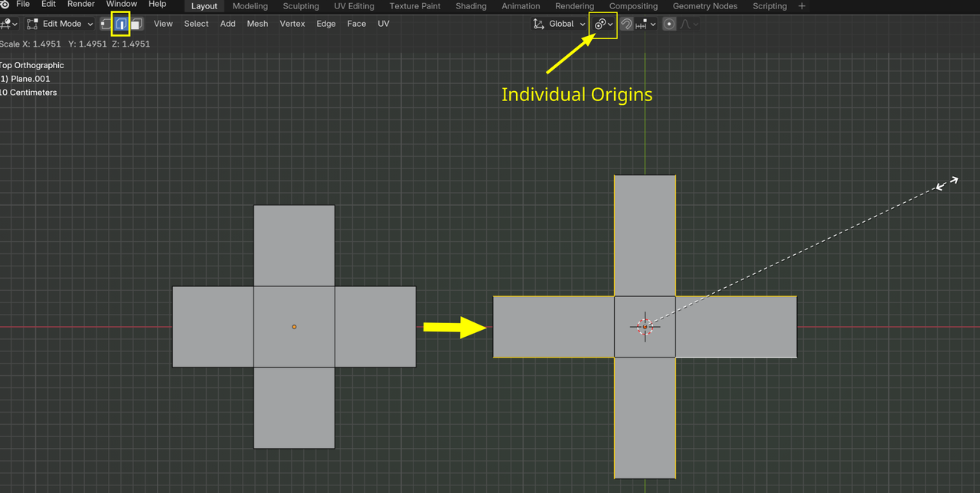Switch to the Geometry Nodes workspace

(705, 6)
